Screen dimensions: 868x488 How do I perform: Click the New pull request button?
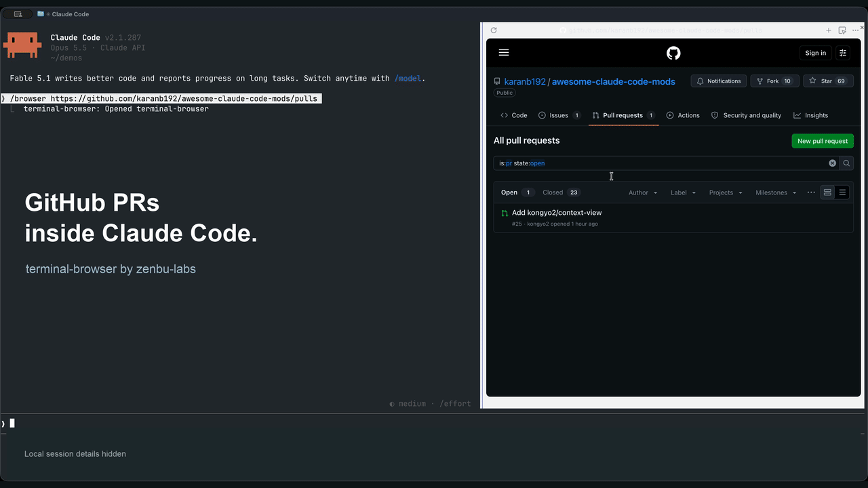(823, 141)
